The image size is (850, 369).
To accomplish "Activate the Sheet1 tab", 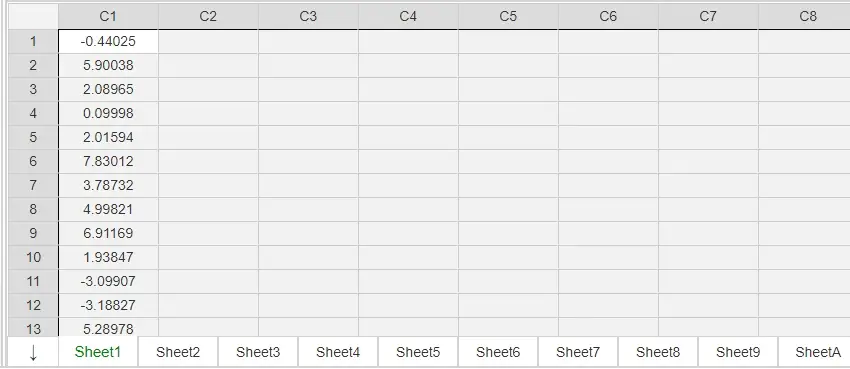I will coord(98,352).
